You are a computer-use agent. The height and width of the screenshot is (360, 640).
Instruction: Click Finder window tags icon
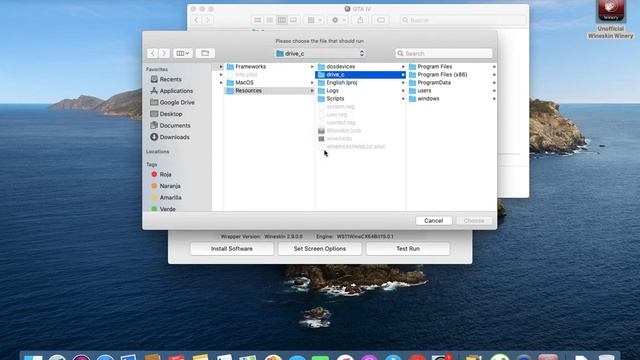[x=380, y=20]
